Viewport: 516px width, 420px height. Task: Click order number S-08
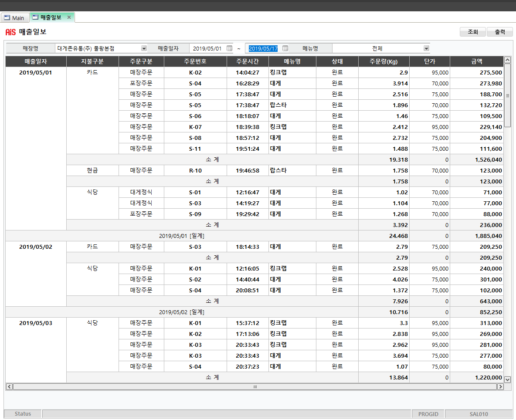click(195, 138)
